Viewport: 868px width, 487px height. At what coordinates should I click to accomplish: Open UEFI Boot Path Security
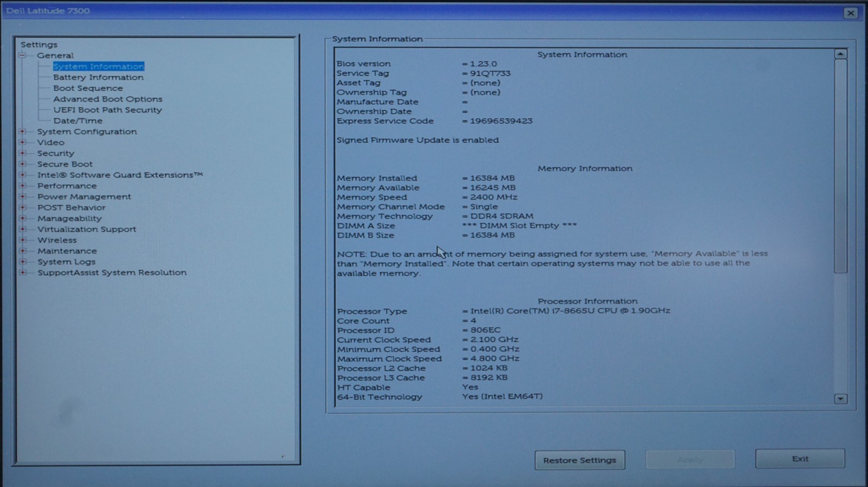[x=107, y=110]
